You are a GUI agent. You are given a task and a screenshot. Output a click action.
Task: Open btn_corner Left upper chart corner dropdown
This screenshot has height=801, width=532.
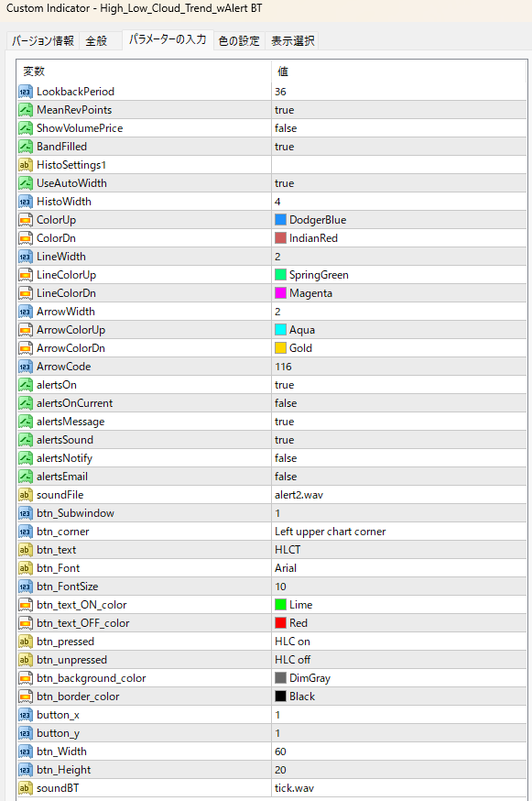[399, 532]
